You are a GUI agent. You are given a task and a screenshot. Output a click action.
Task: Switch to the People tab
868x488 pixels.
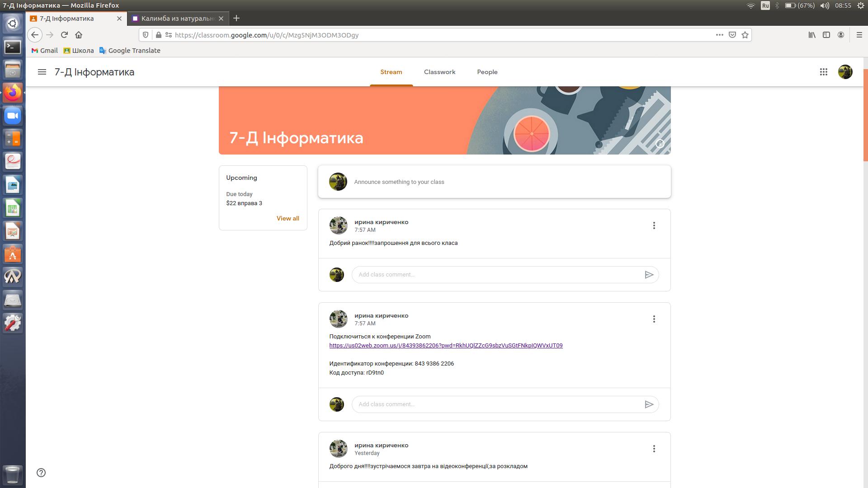[487, 72]
